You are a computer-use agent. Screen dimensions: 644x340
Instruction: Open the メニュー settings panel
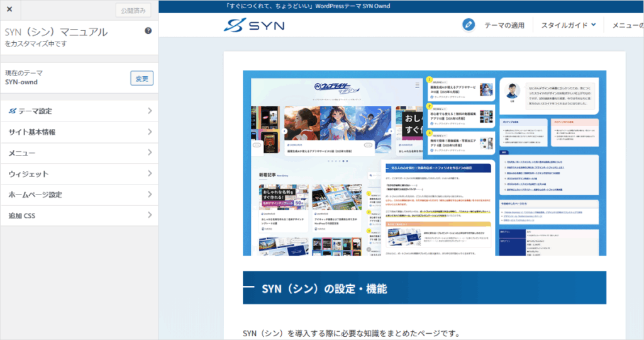pos(22,153)
